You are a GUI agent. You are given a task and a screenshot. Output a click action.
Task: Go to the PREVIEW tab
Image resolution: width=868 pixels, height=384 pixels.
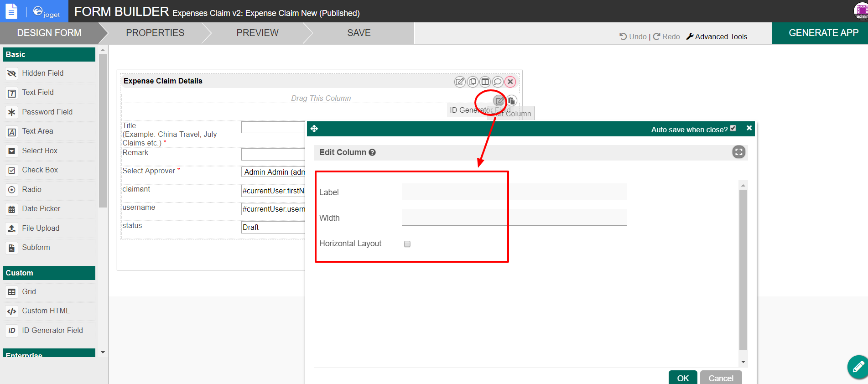(257, 33)
